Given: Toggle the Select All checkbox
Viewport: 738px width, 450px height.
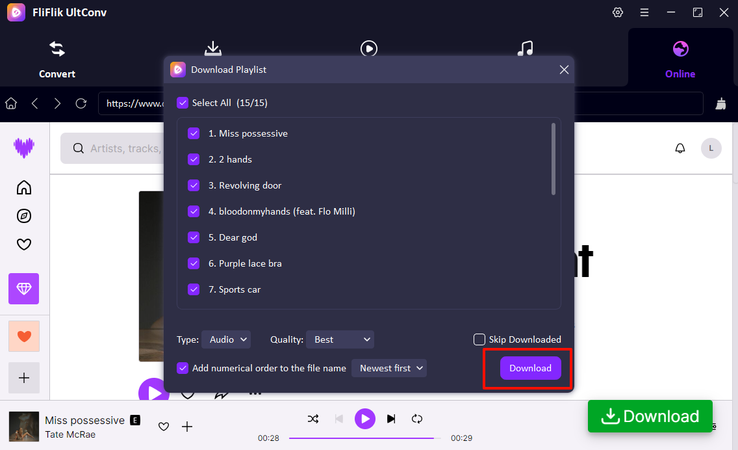Looking at the screenshot, I should [183, 103].
